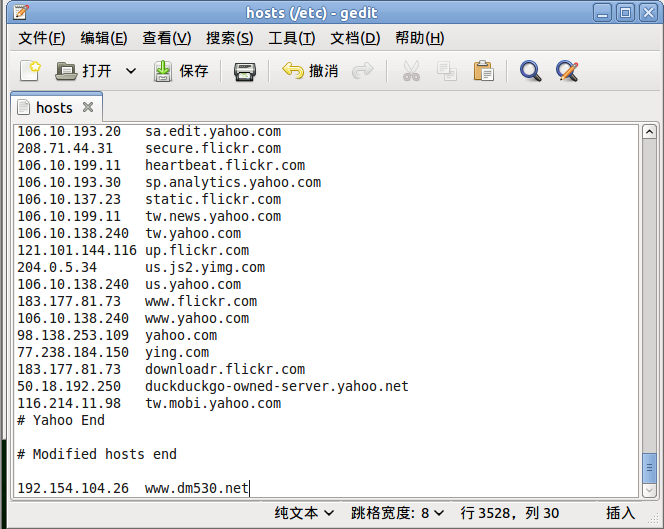Open Find with magnifier icon

[x=530, y=71]
